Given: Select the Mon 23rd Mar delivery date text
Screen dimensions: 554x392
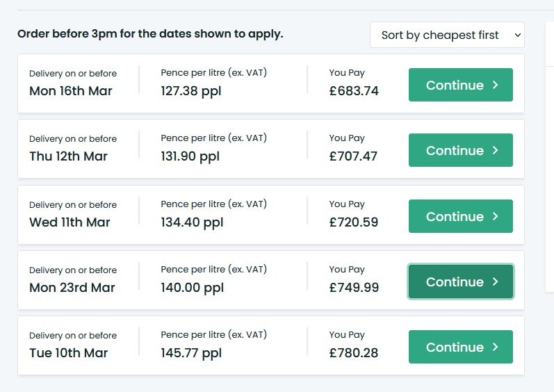Looking at the screenshot, I should tap(72, 288).
